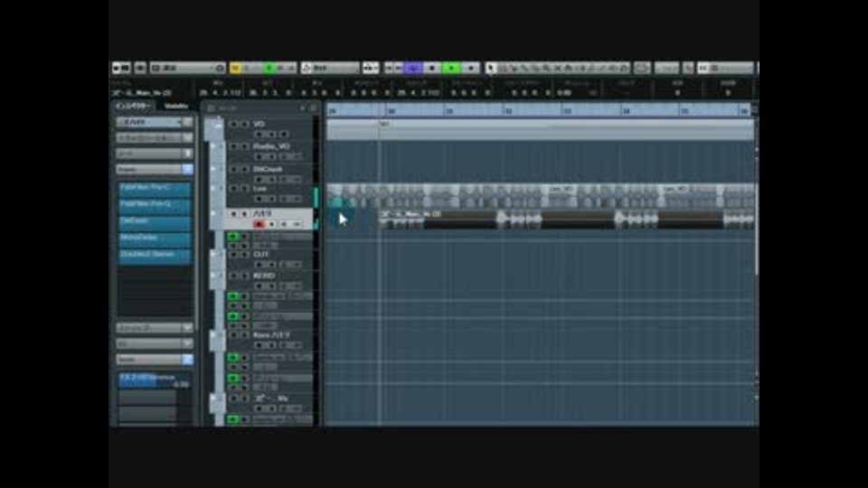Open the MonoDelay insert slot
The height and width of the screenshot is (488, 868).
tap(155, 239)
